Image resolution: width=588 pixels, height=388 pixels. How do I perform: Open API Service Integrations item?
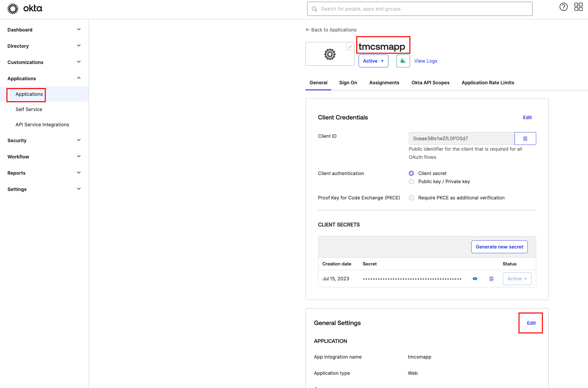(x=42, y=125)
